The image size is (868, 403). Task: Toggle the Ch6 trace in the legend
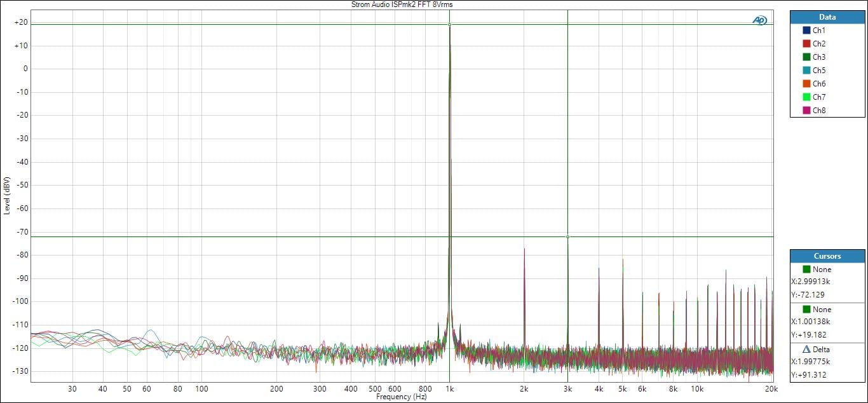click(x=818, y=84)
